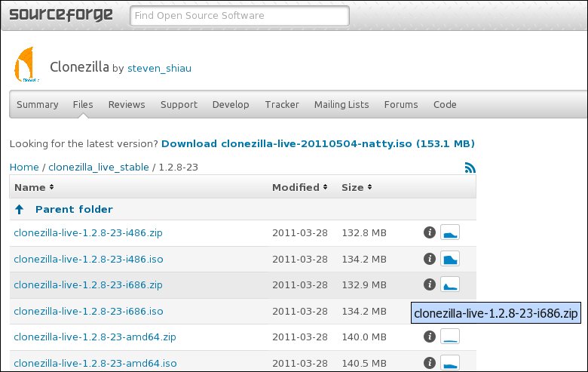The height and width of the screenshot is (372, 588).
Task: View download stats for clonezilla-live-1.2.8-23-amd64.zip
Action: pyautogui.click(x=449, y=337)
